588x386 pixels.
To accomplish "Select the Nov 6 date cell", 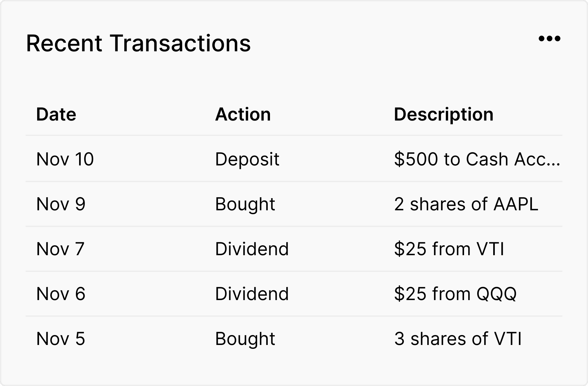I will pos(61,294).
